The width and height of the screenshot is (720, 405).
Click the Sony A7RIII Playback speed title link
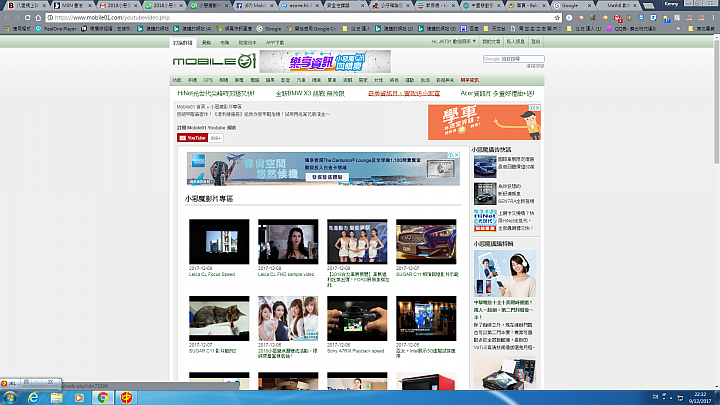point(355,351)
